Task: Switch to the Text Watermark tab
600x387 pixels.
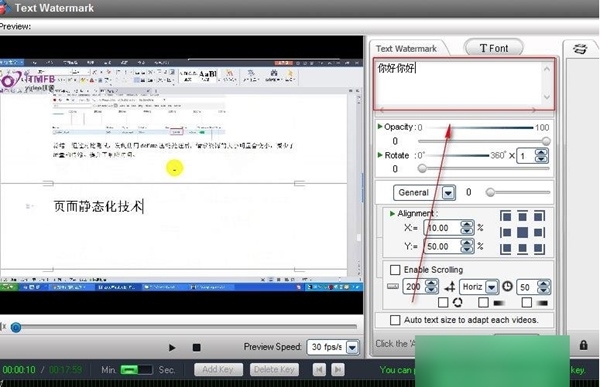Action: tap(406, 49)
